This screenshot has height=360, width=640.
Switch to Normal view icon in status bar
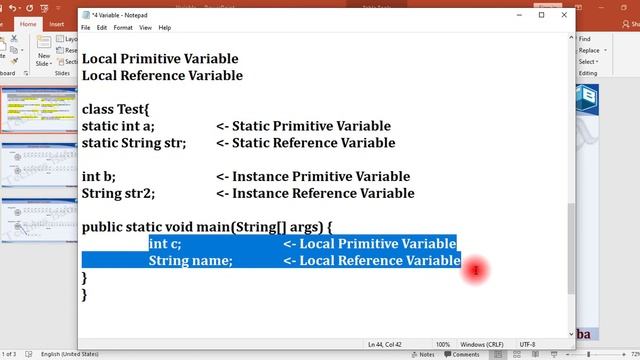498,354
